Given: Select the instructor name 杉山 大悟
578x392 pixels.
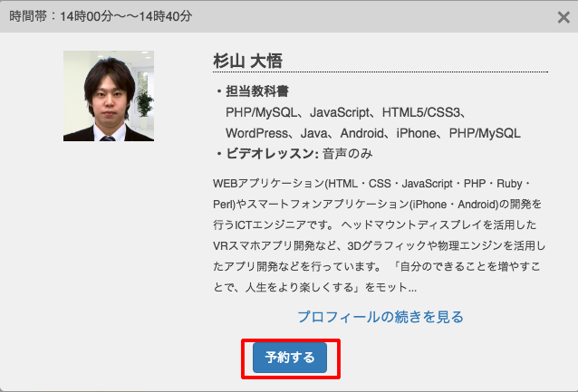Looking at the screenshot, I should [x=247, y=61].
